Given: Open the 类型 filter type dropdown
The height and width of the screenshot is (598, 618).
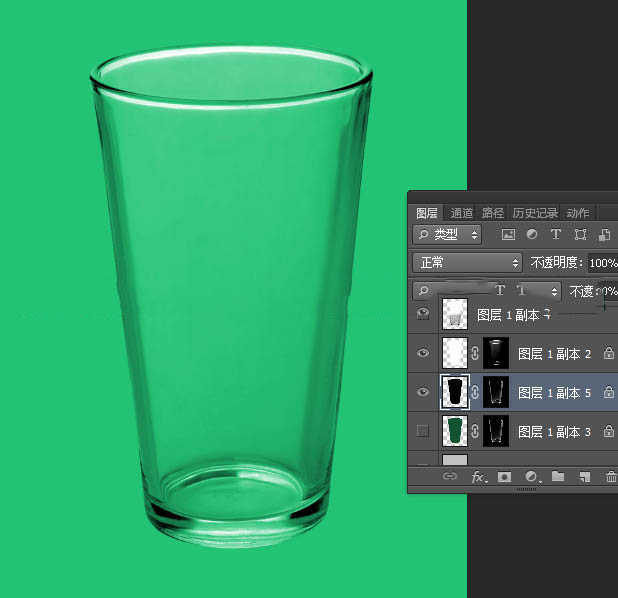Looking at the screenshot, I should pyautogui.click(x=447, y=235).
